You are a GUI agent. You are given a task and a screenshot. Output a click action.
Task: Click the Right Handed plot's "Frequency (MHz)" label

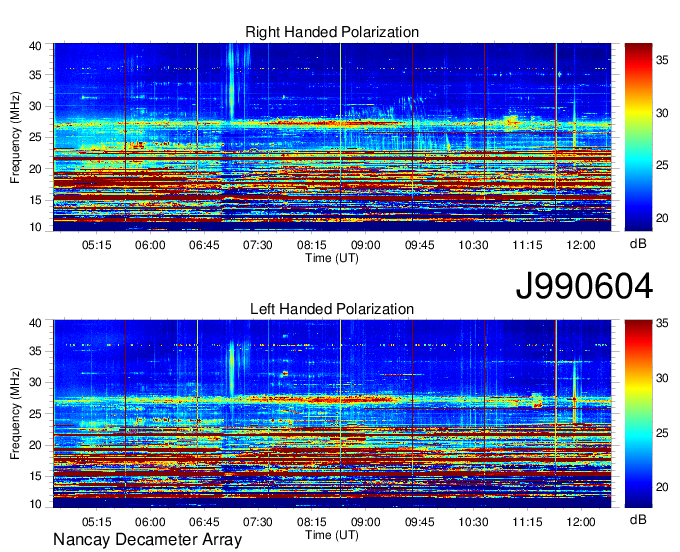(x=15, y=137)
